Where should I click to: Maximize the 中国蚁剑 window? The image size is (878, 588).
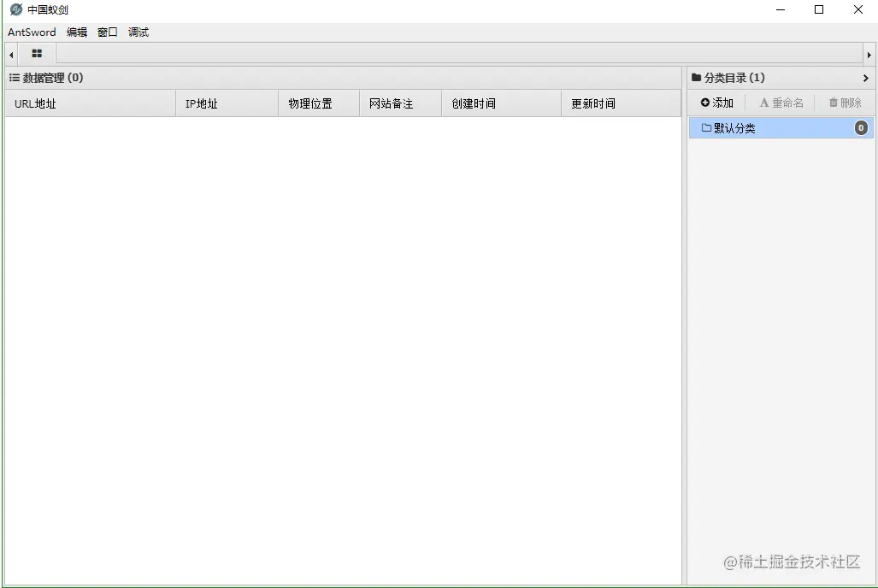tap(819, 9)
